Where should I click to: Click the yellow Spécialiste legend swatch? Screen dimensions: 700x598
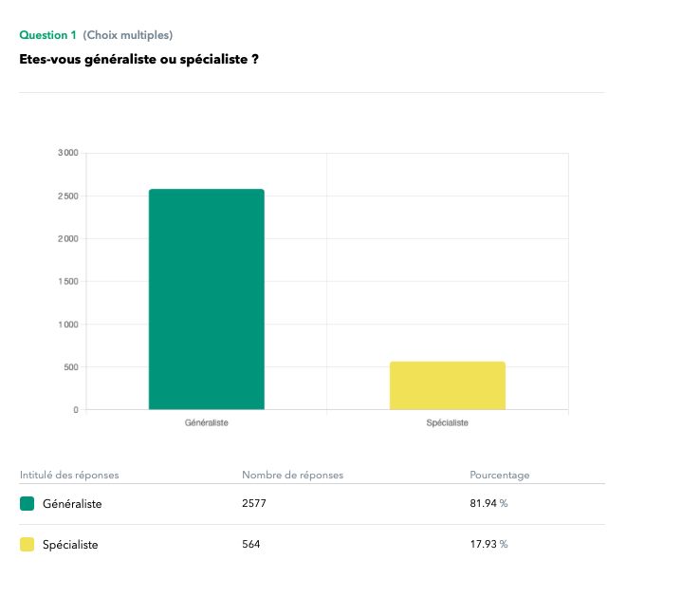pos(28,545)
